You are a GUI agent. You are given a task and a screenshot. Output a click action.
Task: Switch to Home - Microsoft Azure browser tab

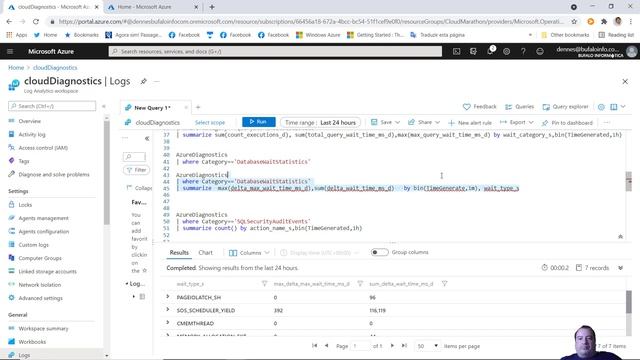tap(152, 7)
